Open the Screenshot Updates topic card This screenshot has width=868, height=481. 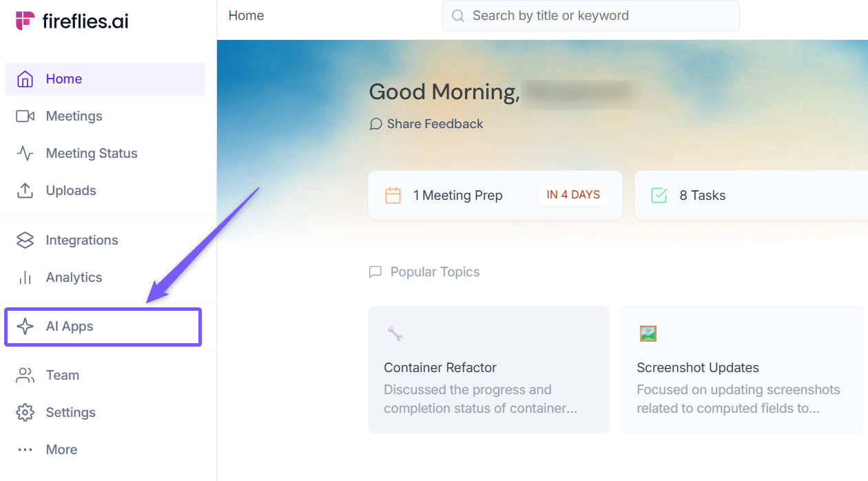(x=741, y=369)
